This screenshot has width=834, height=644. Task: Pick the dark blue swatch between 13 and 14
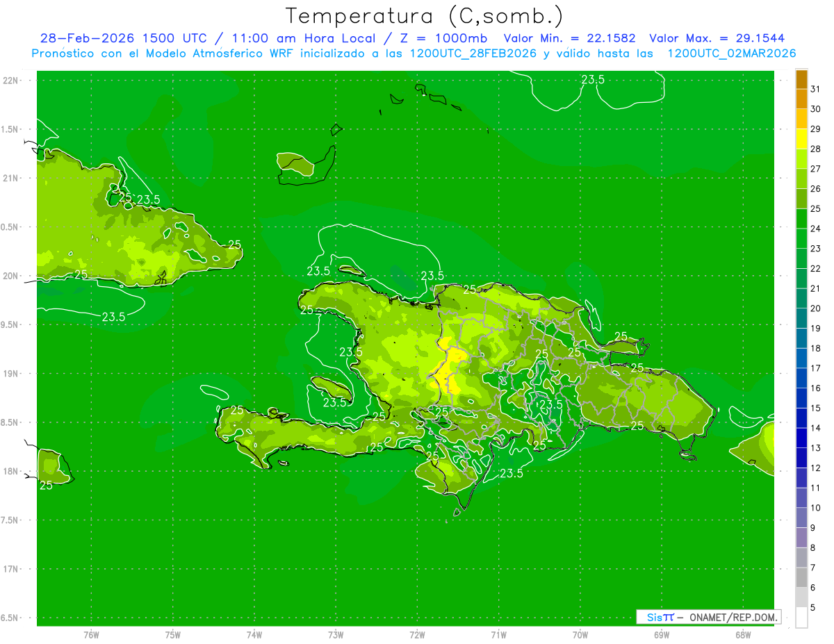point(801,438)
